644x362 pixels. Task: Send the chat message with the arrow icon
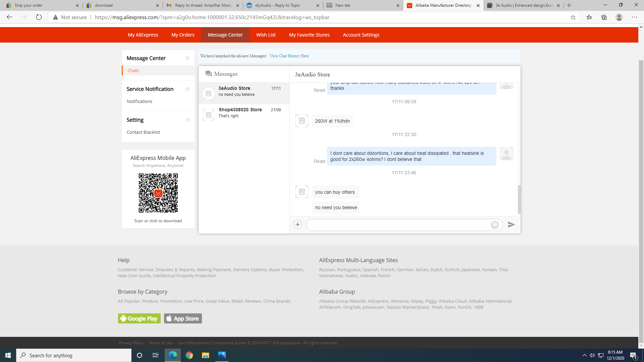click(x=511, y=225)
